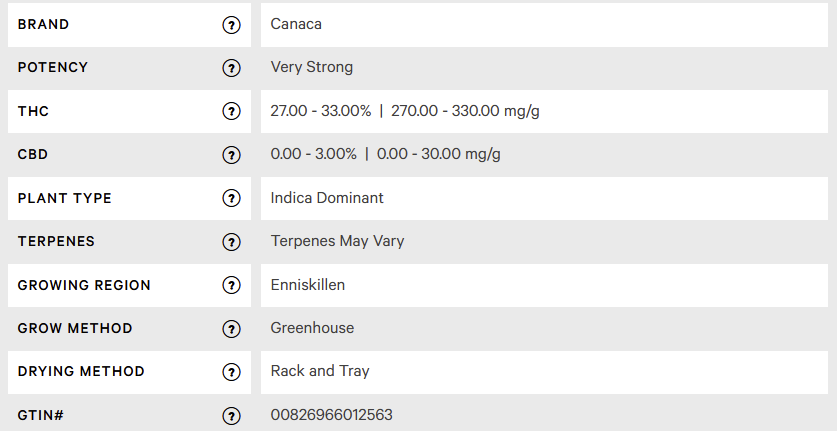Open the help icon beside Brand
Screen dimensions: 837x431
(x=231, y=25)
